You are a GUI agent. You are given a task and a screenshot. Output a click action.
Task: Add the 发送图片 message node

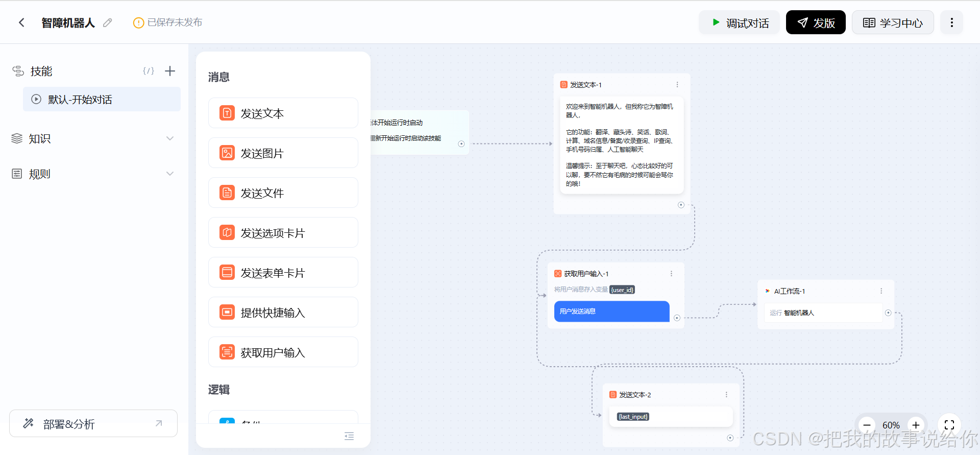[x=283, y=153]
